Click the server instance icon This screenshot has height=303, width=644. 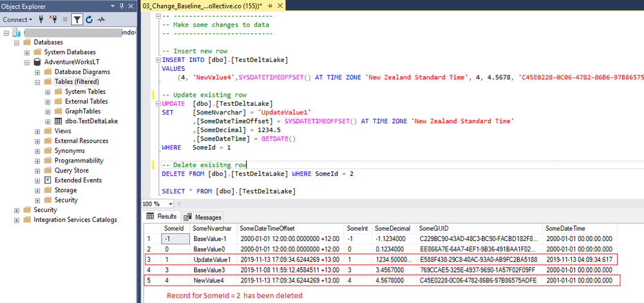point(17,32)
